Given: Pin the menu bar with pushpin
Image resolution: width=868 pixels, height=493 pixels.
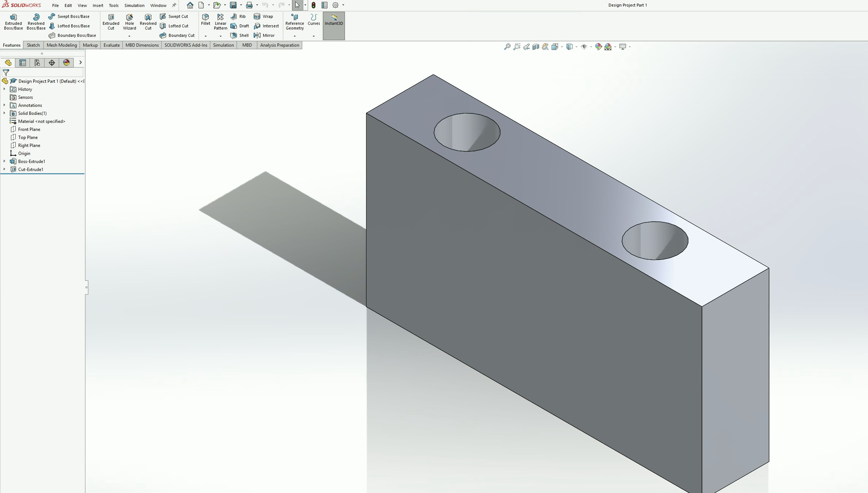Looking at the screenshot, I should tap(174, 5).
